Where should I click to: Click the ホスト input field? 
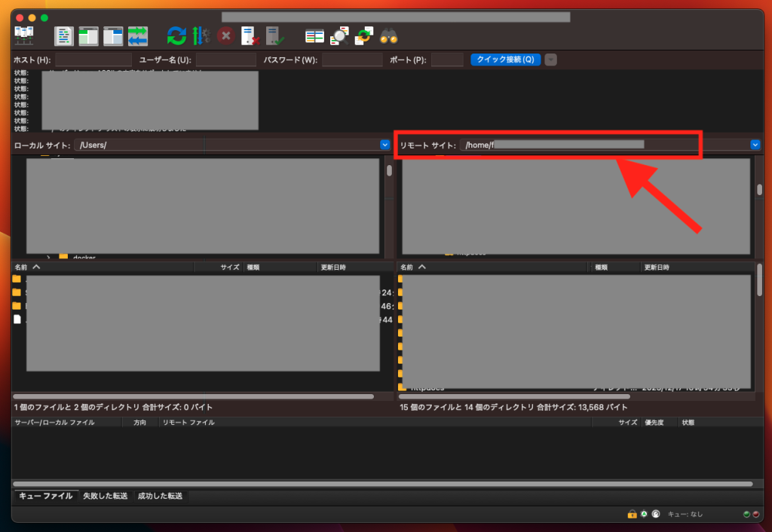coord(93,60)
